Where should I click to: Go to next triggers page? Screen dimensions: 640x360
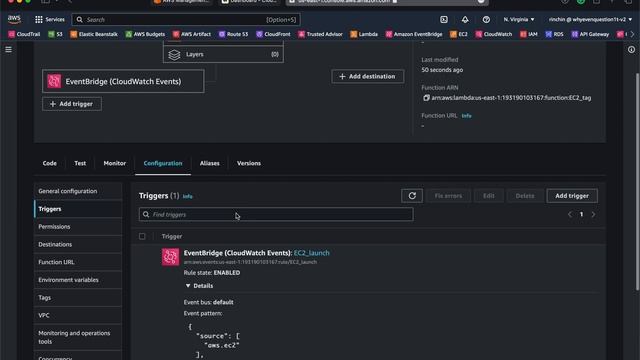click(593, 214)
